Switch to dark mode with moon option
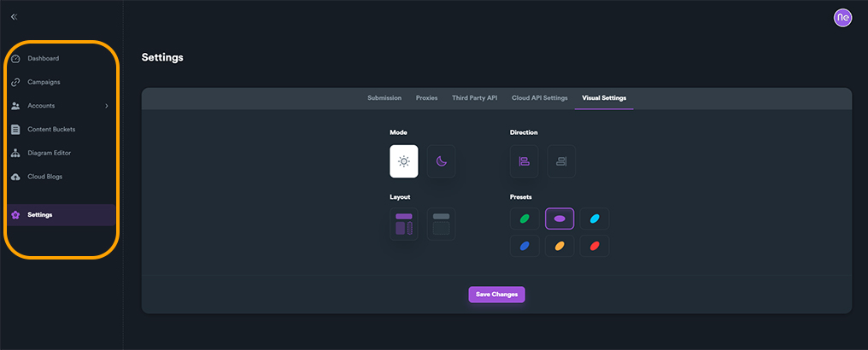This screenshot has height=350, width=868. [441, 161]
